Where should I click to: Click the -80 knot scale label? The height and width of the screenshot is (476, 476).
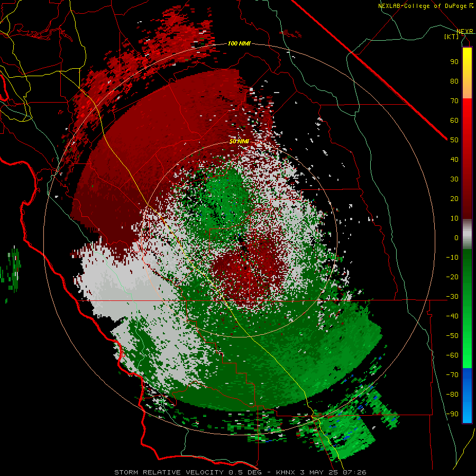click(452, 395)
